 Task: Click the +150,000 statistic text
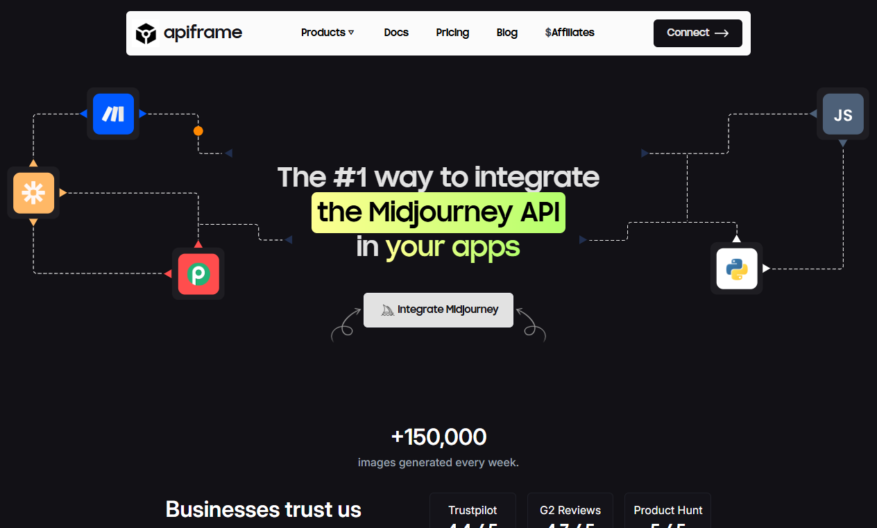(x=438, y=437)
